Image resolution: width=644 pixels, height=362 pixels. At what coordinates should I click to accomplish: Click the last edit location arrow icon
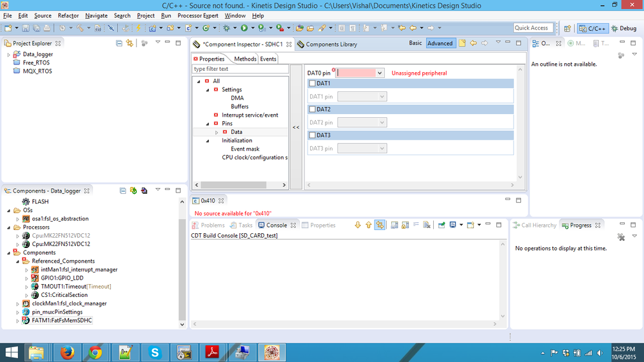tap(402, 28)
